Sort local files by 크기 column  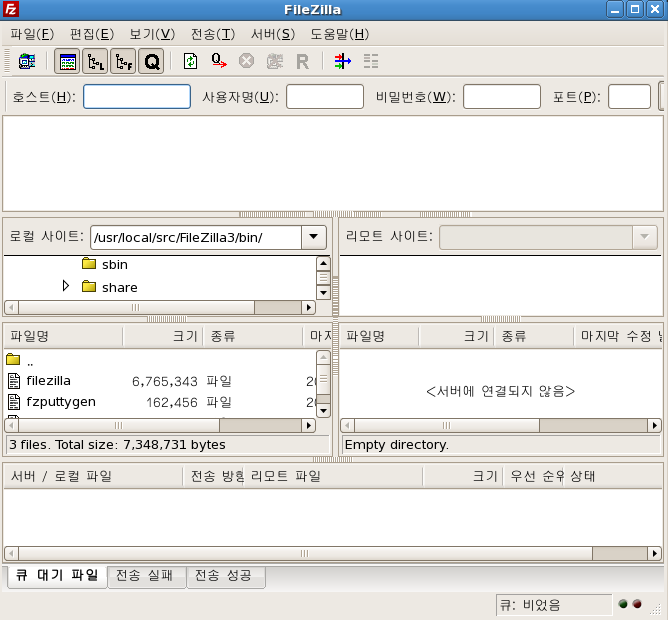(163, 336)
